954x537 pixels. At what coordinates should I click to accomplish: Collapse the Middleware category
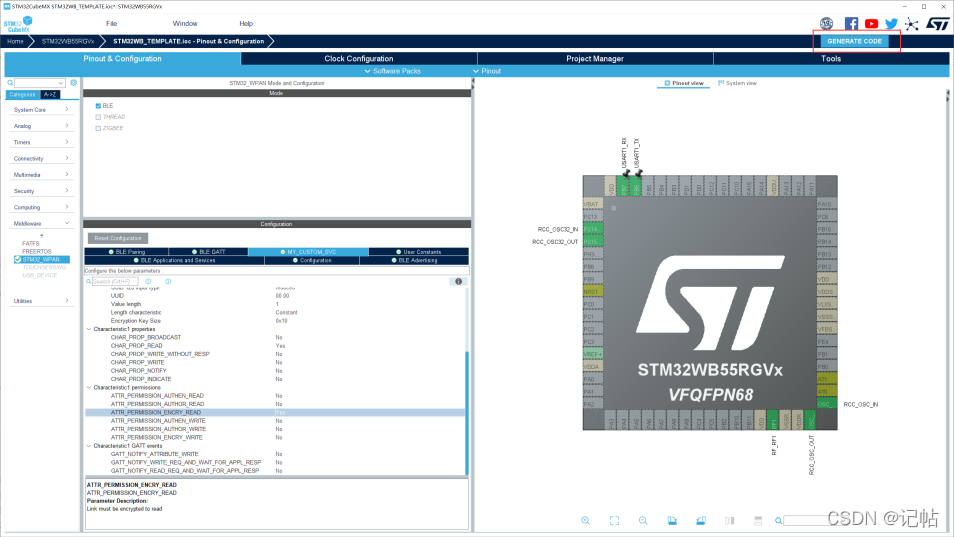40,223
